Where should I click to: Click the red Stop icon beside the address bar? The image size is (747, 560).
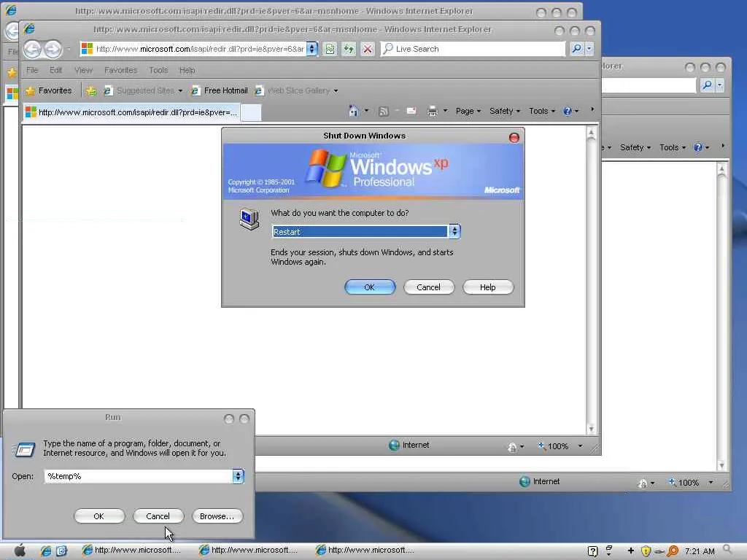tap(368, 49)
